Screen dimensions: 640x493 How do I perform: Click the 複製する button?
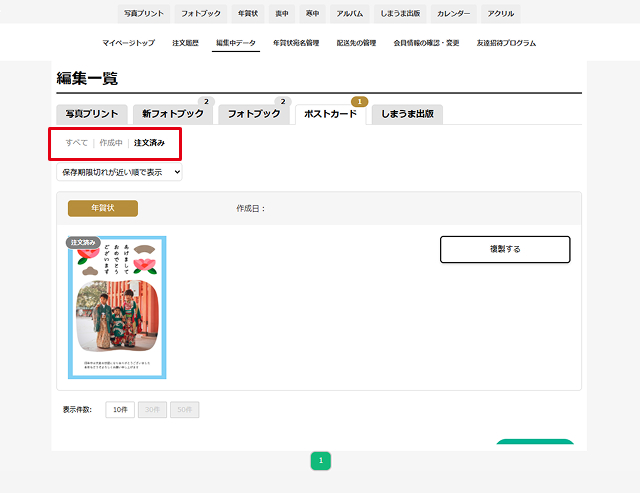click(505, 249)
